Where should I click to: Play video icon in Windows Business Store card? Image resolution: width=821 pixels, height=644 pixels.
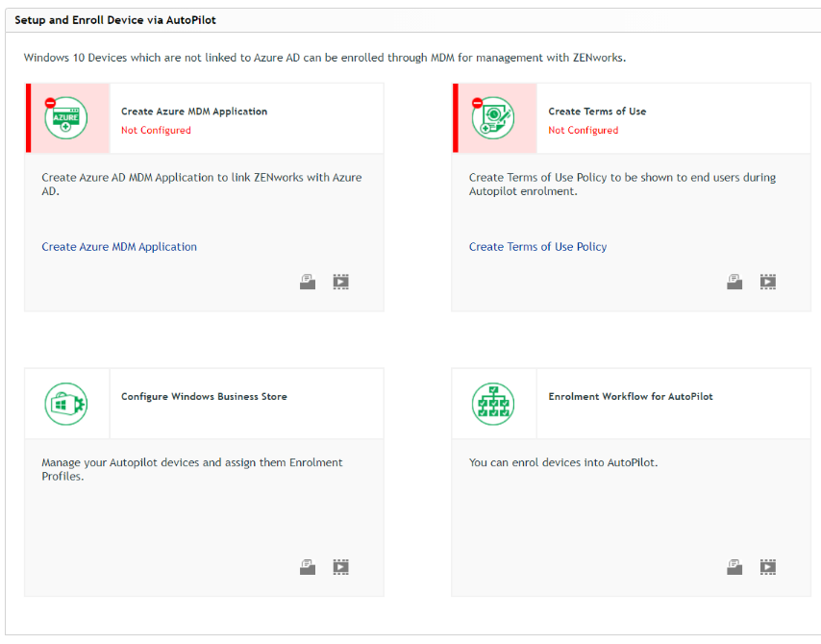(x=341, y=567)
